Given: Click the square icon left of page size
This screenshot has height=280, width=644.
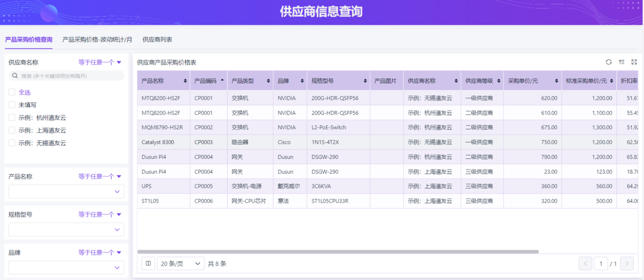Looking at the screenshot, I should (x=149, y=263).
